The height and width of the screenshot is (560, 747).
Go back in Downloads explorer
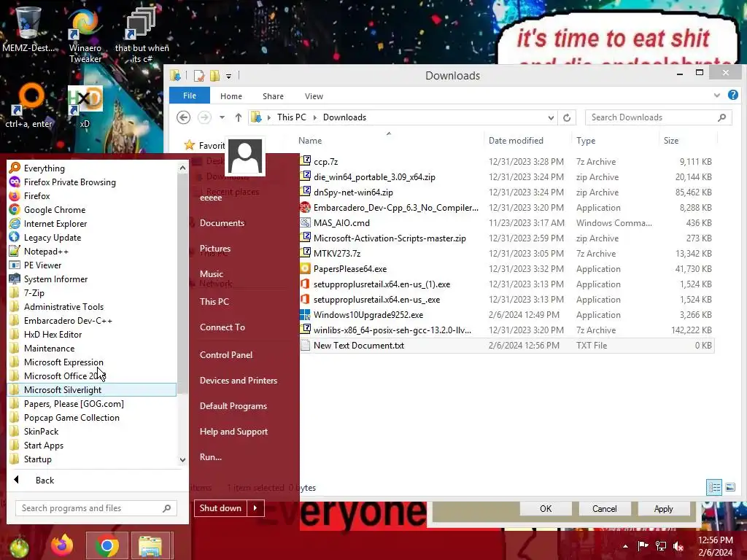(183, 117)
